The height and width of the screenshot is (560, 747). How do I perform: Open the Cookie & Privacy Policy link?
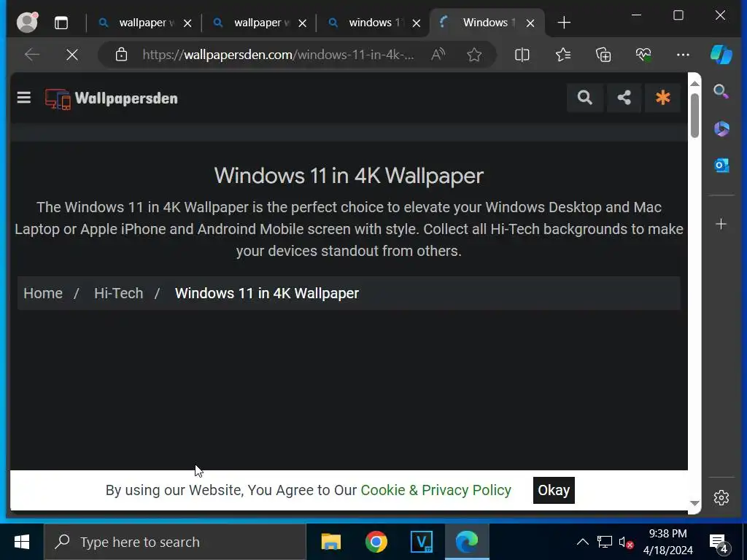436,490
